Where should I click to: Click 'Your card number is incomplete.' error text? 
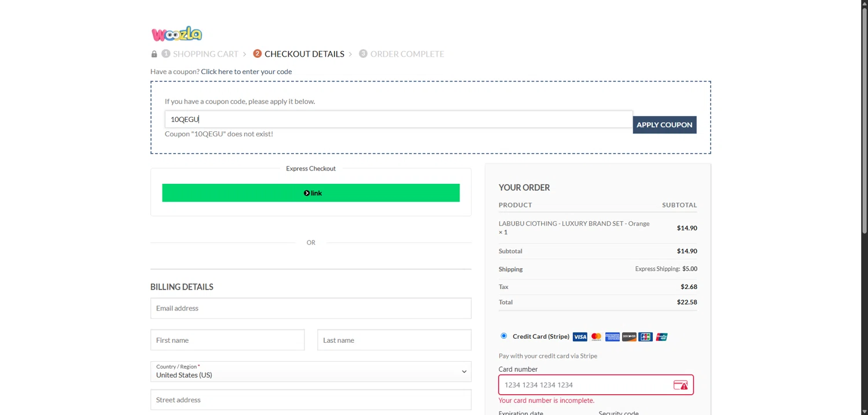pos(546,401)
